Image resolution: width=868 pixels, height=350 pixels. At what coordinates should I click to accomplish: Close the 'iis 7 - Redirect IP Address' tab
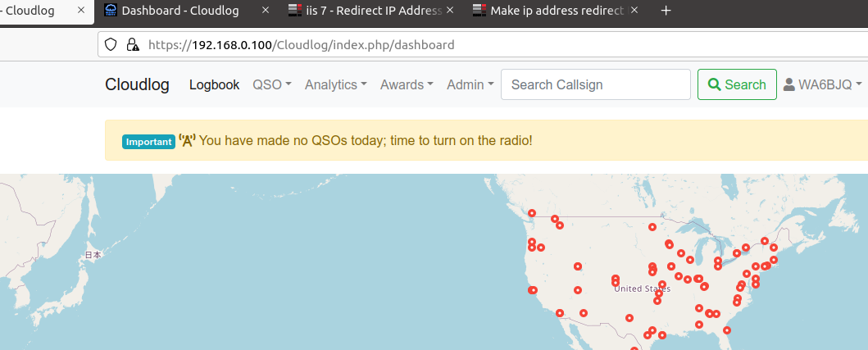tap(450, 11)
